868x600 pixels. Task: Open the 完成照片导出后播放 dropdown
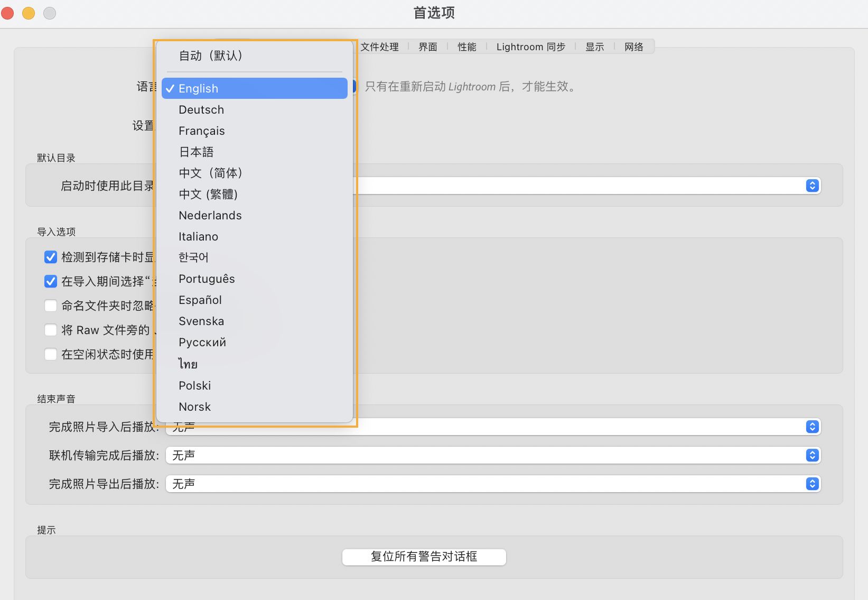point(812,484)
